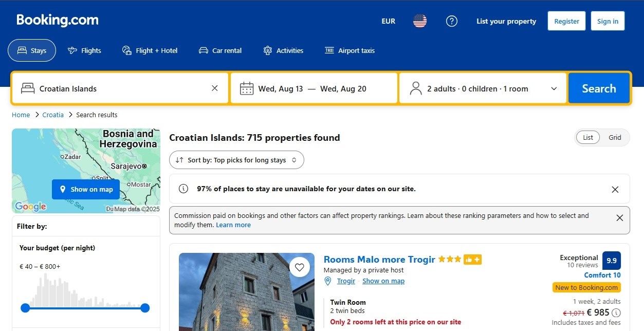This screenshot has height=331, width=644.
Task: Go to Home breadcrumb
Action: 21,115
